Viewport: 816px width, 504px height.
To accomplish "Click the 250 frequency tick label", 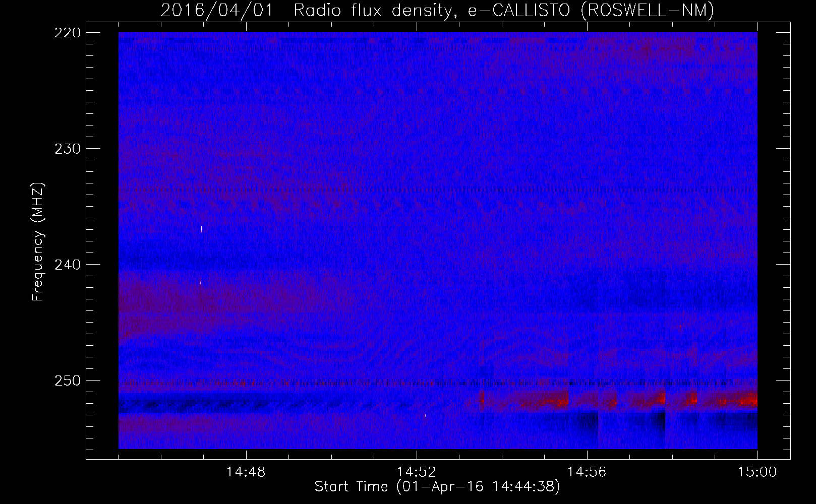I will [x=67, y=380].
